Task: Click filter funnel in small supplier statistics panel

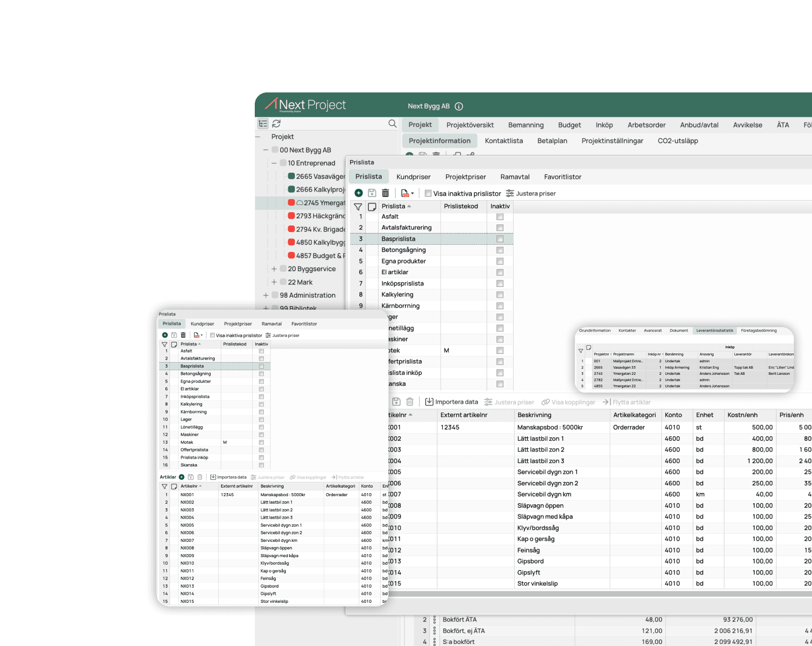Action: (581, 350)
